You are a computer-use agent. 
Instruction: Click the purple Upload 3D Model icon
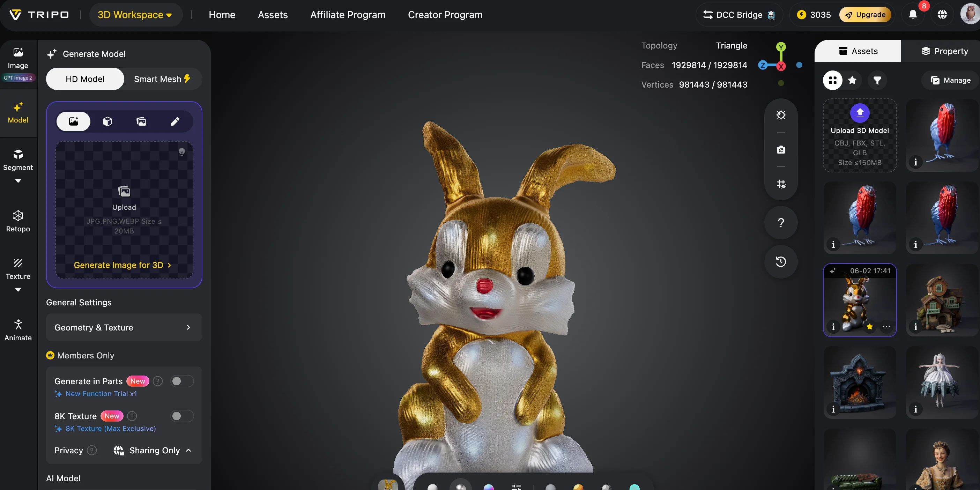pos(860,113)
